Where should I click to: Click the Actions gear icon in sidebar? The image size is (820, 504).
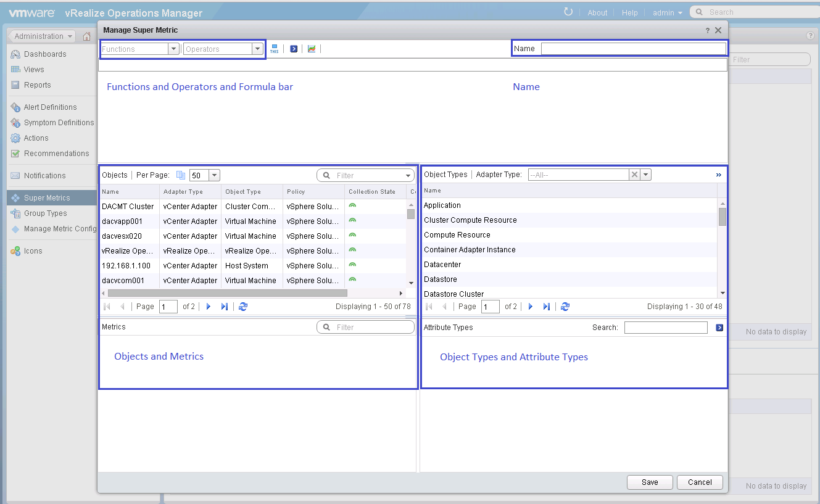pyautogui.click(x=15, y=138)
